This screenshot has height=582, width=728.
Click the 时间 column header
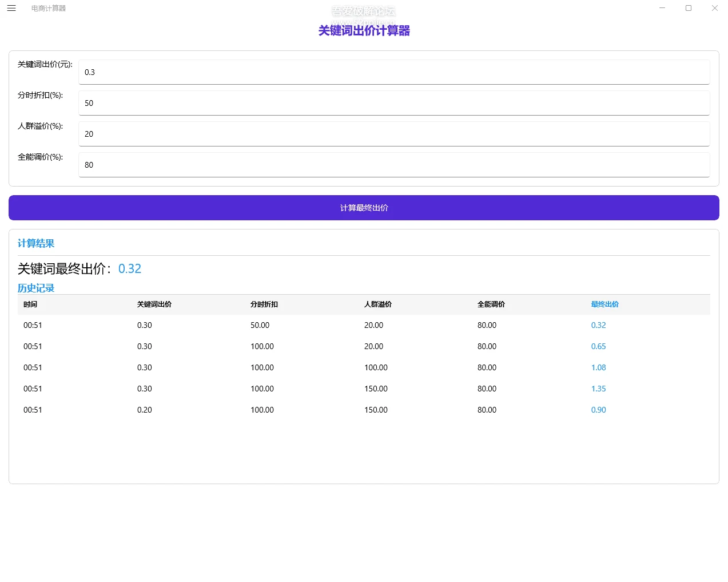point(30,304)
